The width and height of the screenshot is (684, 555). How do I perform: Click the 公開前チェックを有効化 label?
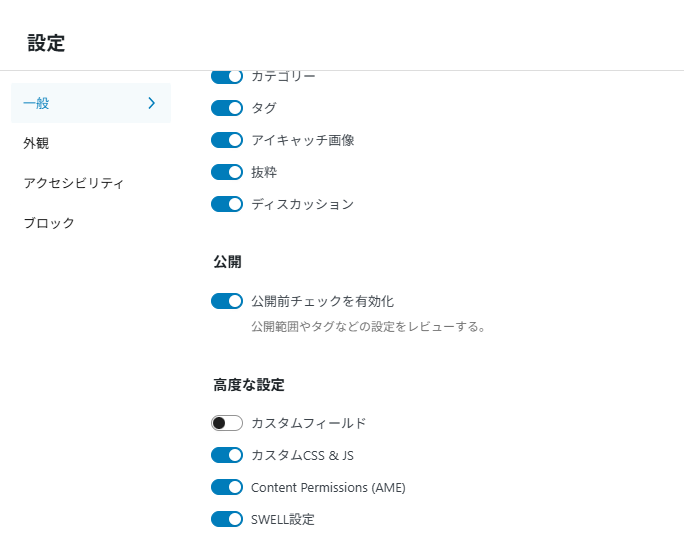pyautogui.click(x=322, y=301)
